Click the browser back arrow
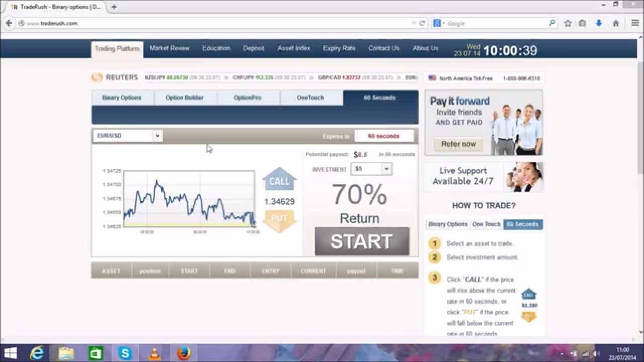 coord(9,23)
